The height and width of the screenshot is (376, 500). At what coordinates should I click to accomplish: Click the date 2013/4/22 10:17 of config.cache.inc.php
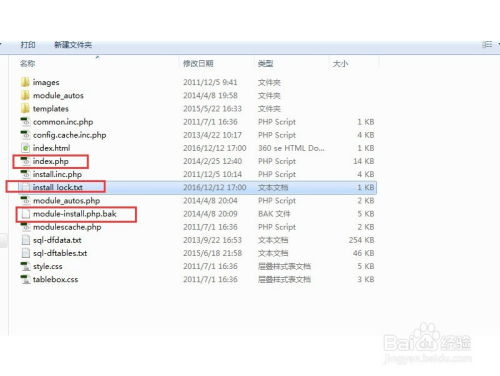click(x=212, y=135)
